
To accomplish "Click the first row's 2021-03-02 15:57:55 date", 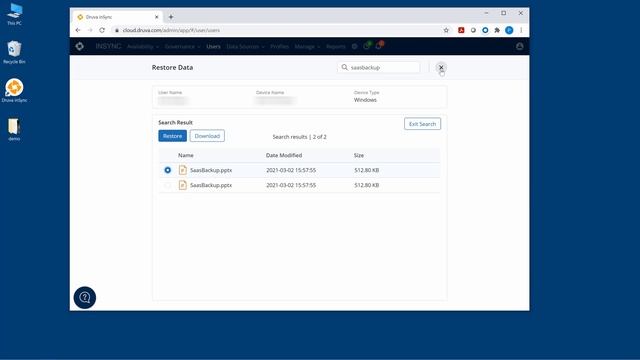I will coord(291,170).
